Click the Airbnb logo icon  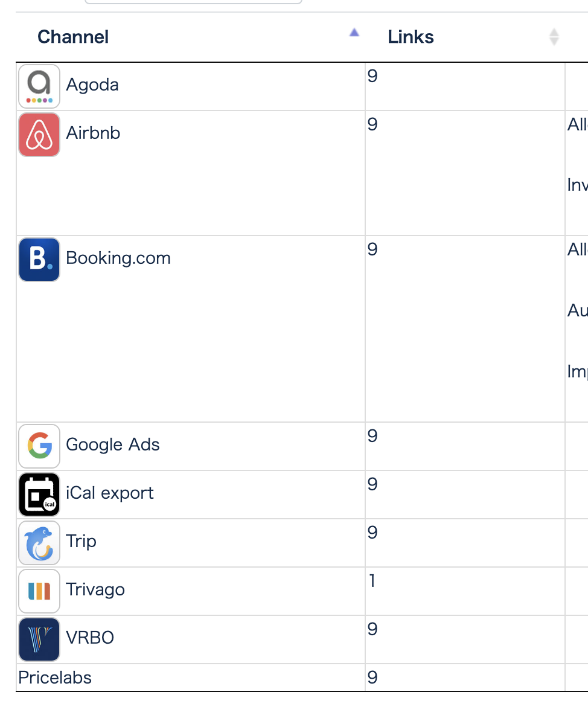[x=39, y=134]
